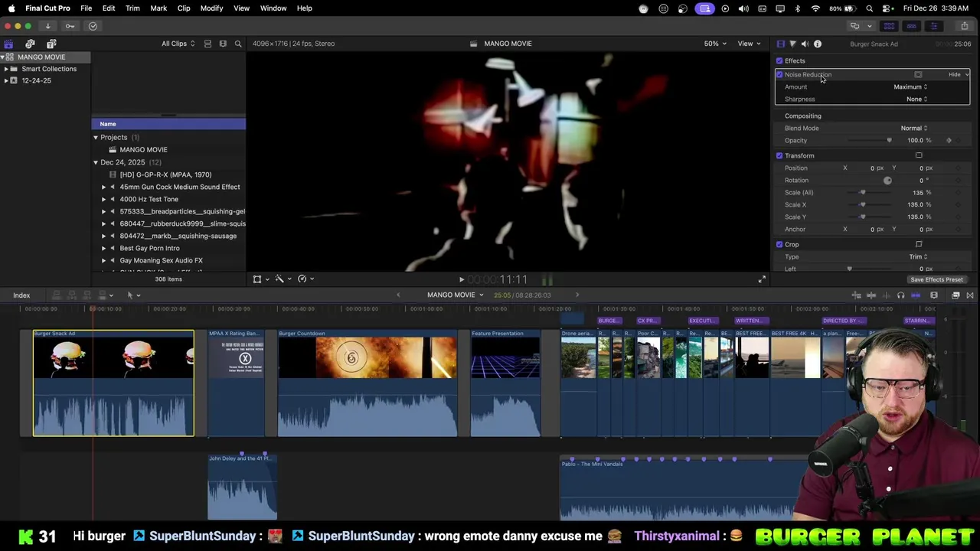
Task: Open the keyword editor key icon
Action: (70, 26)
